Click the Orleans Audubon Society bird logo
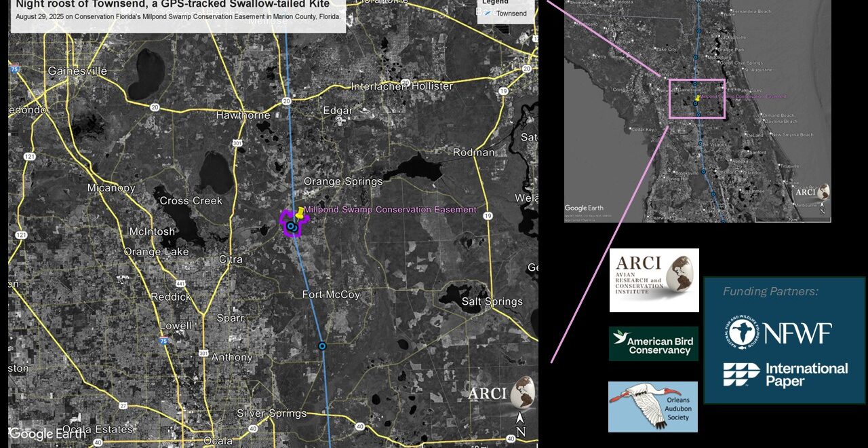The width and height of the screenshot is (868, 448). pyautogui.click(x=652, y=407)
